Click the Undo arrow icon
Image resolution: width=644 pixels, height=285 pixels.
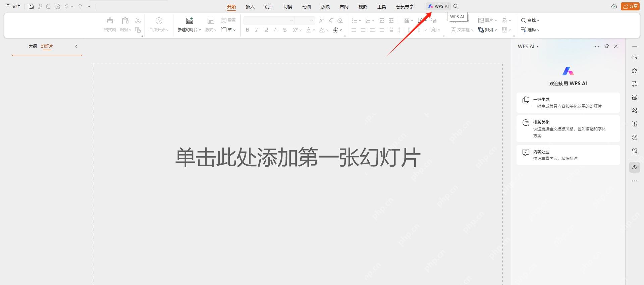(67, 6)
